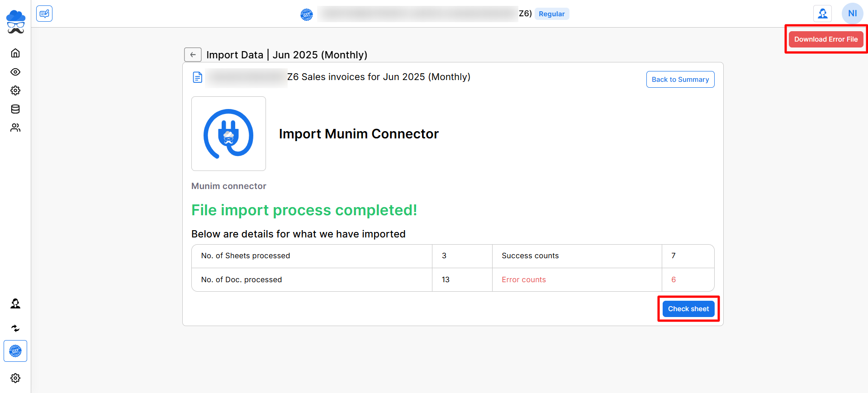
Task: Click the Import Munim Connector heading
Action: [x=359, y=134]
